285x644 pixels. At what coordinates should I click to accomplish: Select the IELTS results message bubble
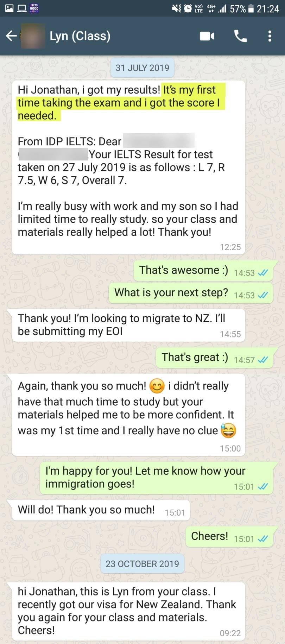[128, 167]
